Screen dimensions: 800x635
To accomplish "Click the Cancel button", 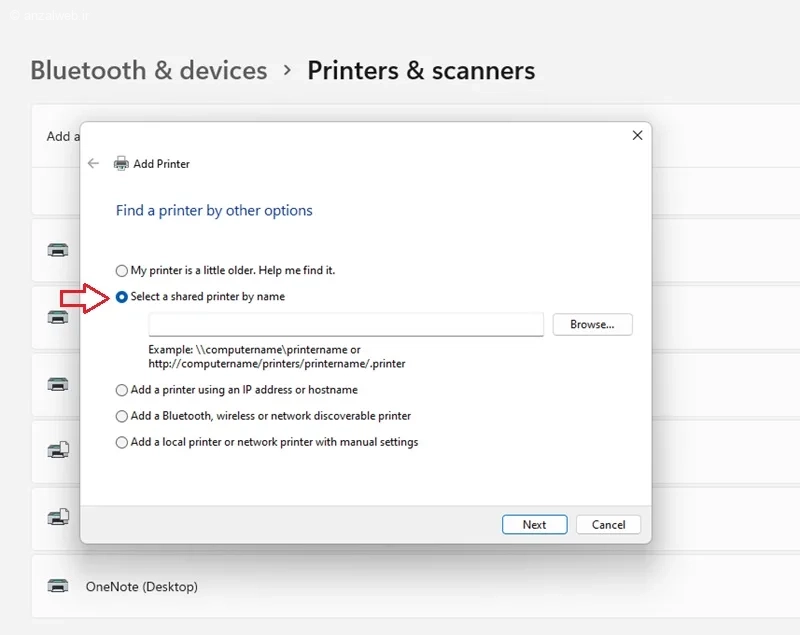I will tap(608, 524).
